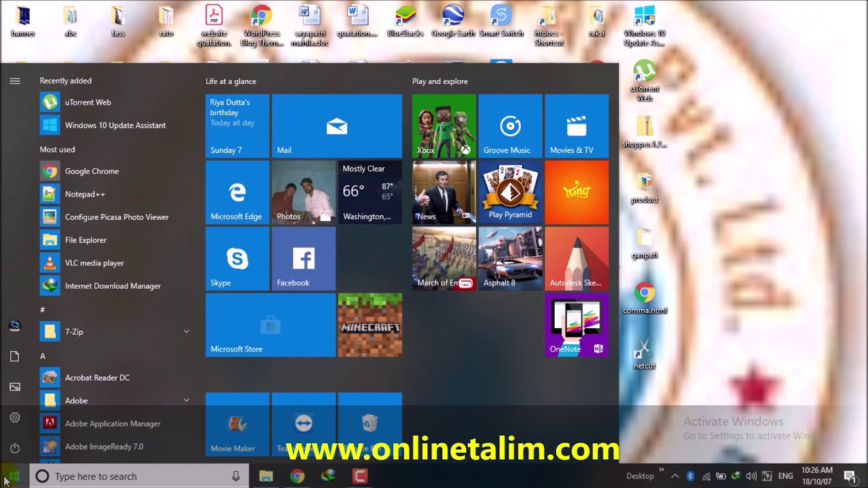Screen dimensions: 868x488
Task: Select the comma.html desktop file
Action: [x=645, y=298]
